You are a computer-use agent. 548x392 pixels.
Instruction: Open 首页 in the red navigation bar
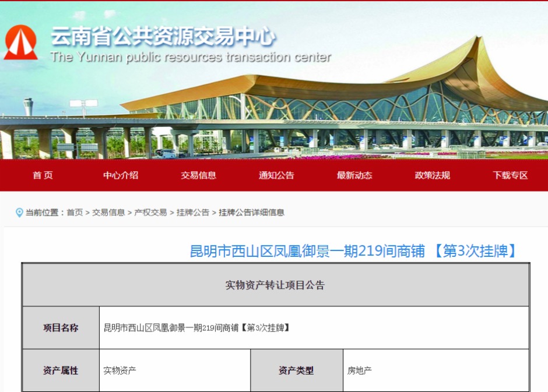coord(43,175)
